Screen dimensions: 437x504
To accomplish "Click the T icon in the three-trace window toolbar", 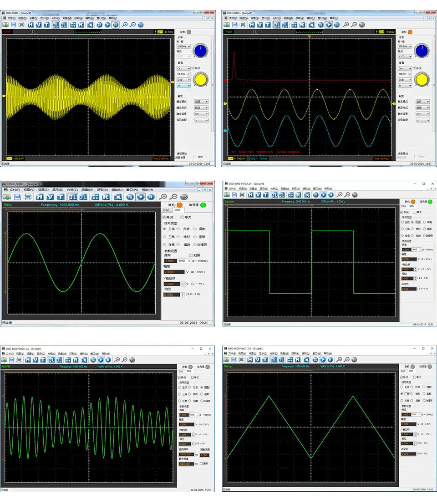I will tap(268, 25).
